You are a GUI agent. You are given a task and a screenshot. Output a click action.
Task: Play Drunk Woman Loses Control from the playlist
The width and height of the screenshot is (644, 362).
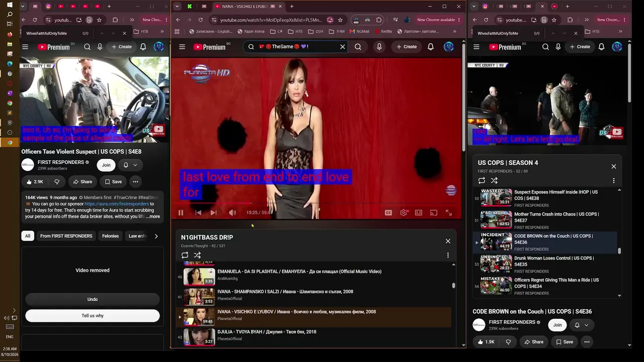click(x=545, y=264)
